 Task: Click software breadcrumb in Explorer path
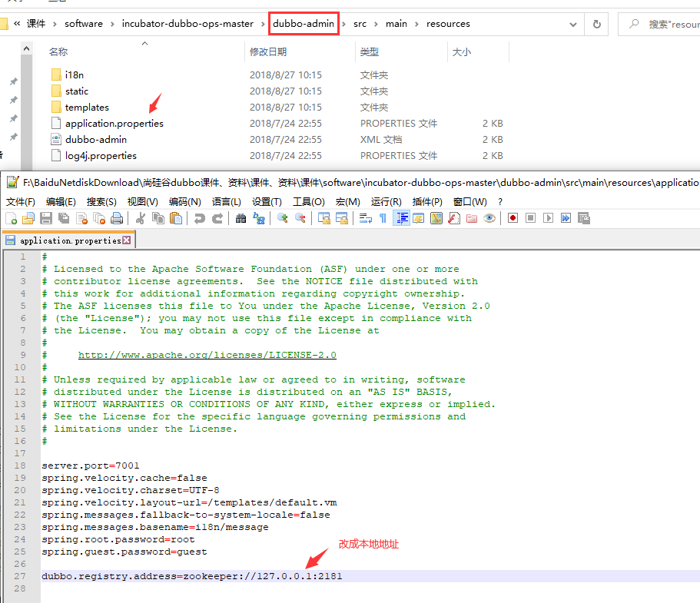(x=84, y=24)
